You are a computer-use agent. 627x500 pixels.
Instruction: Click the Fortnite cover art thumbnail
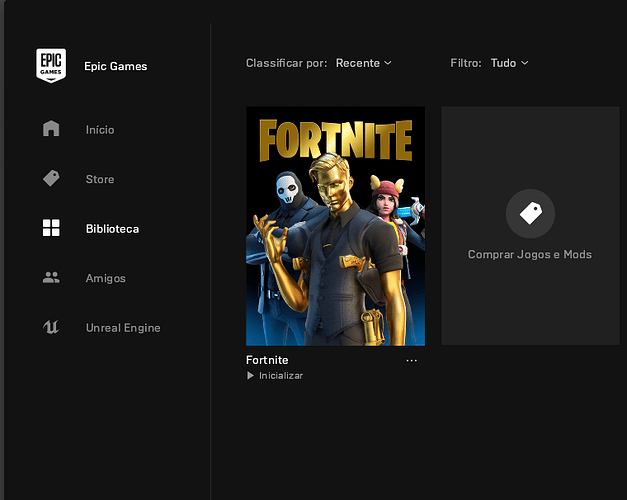(x=335, y=226)
